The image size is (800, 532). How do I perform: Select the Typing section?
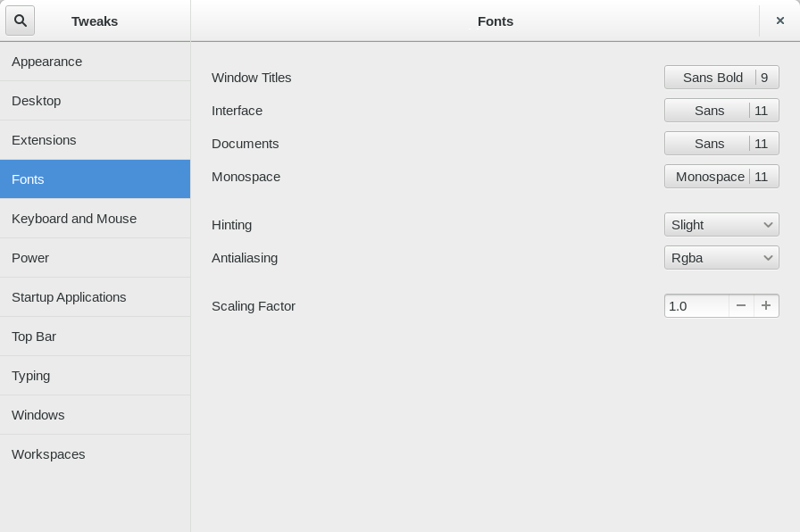(95, 376)
